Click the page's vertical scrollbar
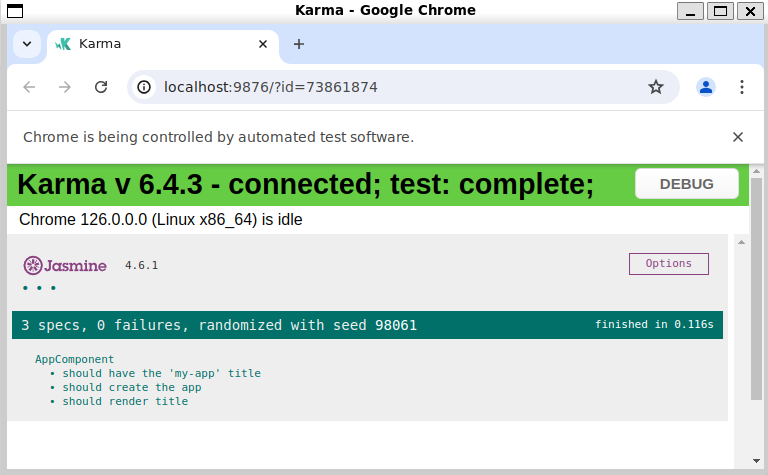This screenshot has height=475, width=768. click(x=757, y=300)
